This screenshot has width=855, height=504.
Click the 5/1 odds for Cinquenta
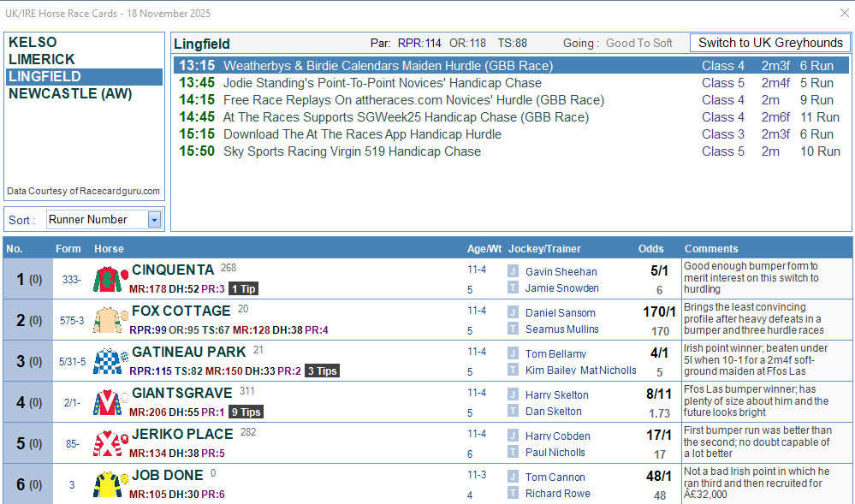[x=659, y=271]
